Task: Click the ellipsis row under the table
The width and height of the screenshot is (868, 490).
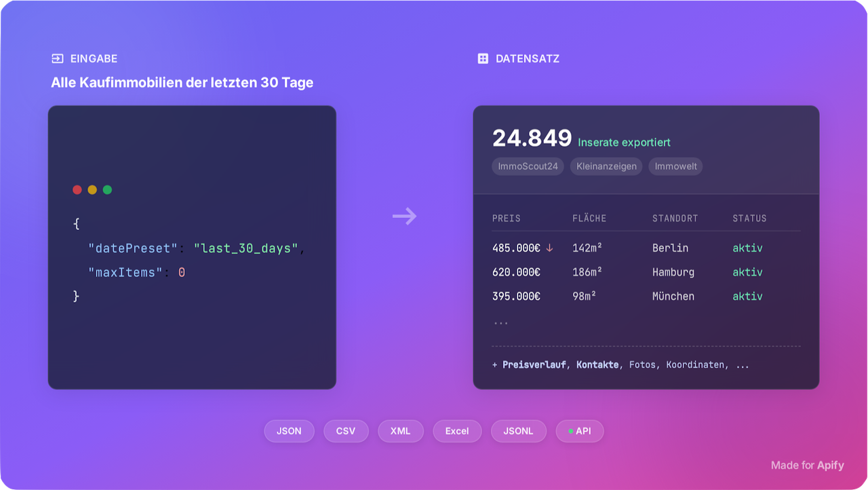Action: pos(501,322)
